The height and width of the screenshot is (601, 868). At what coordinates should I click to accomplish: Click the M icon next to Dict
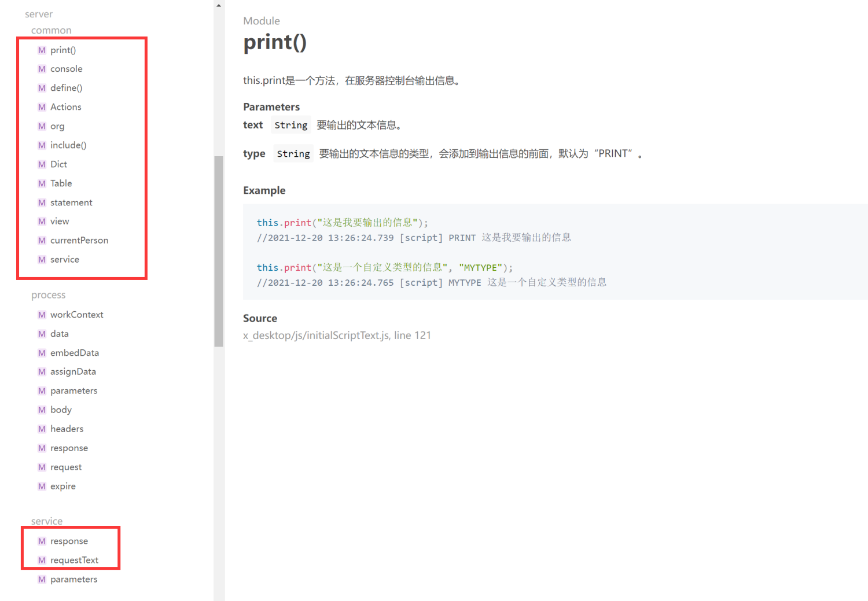tap(42, 164)
